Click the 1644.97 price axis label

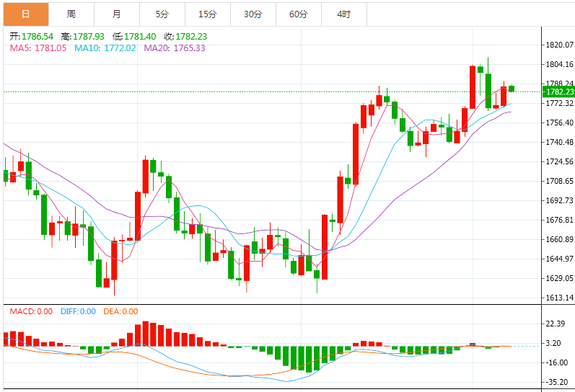point(560,259)
